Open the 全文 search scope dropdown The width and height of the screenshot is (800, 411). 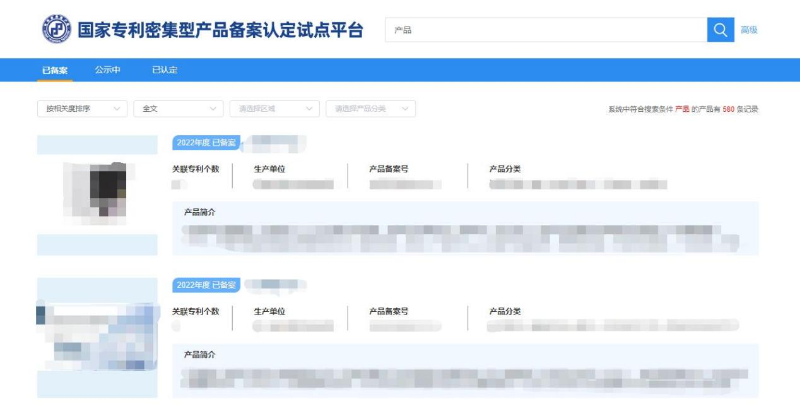178,108
